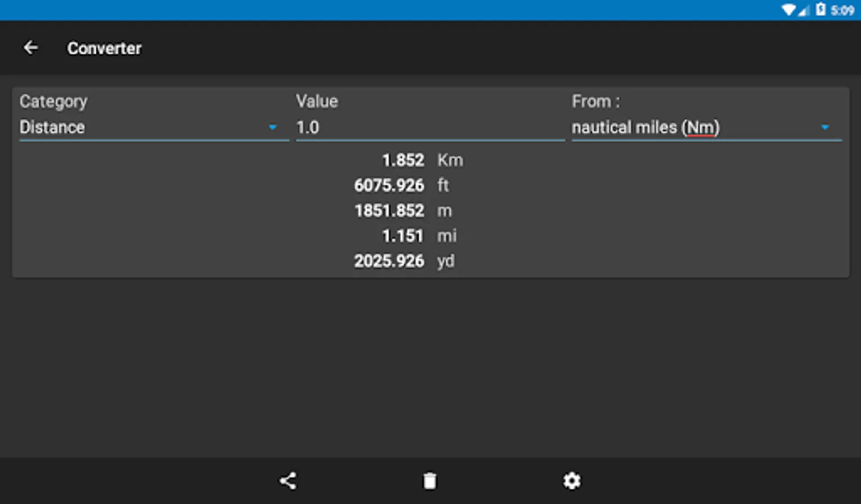Tap the cellular signal icon
Screen dimensions: 861x504
pos(803,10)
